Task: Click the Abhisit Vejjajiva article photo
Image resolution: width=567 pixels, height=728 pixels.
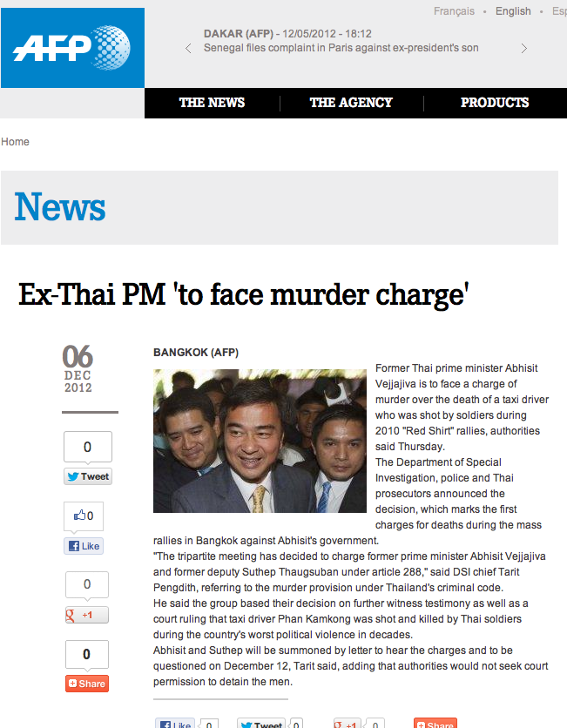Action: pyautogui.click(x=260, y=442)
